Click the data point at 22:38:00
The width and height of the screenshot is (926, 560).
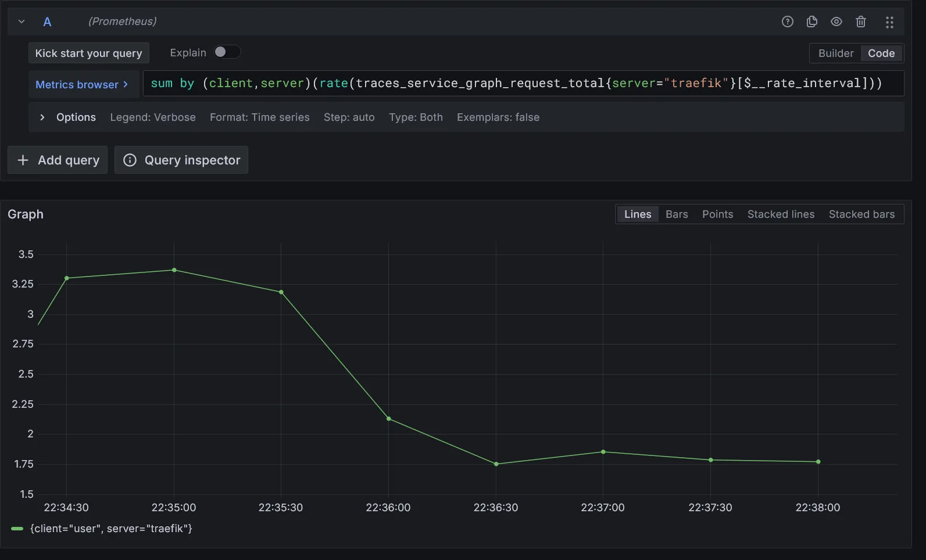point(818,462)
